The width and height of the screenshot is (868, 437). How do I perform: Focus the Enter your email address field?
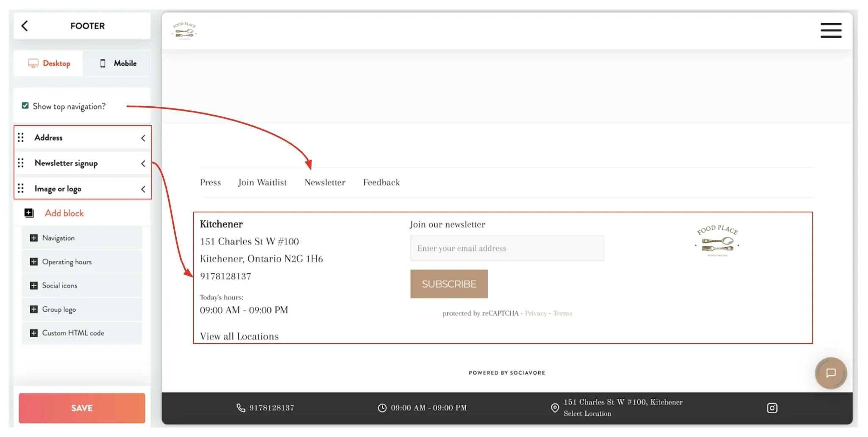point(507,248)
